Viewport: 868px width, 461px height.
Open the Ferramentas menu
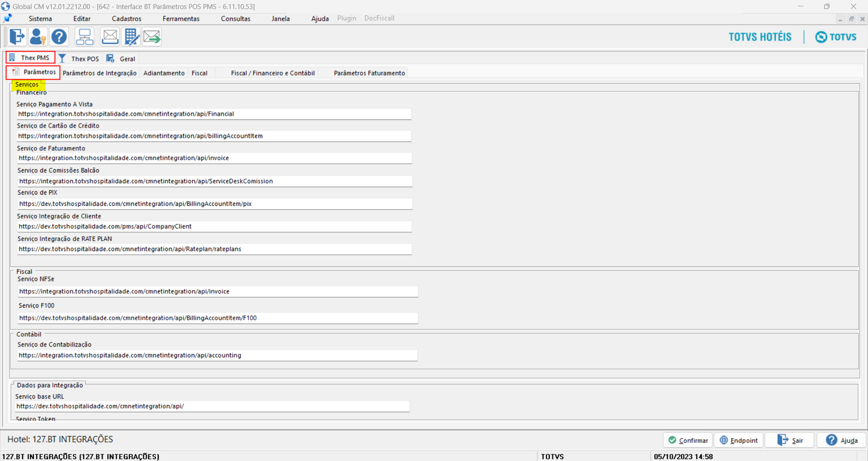181,19
